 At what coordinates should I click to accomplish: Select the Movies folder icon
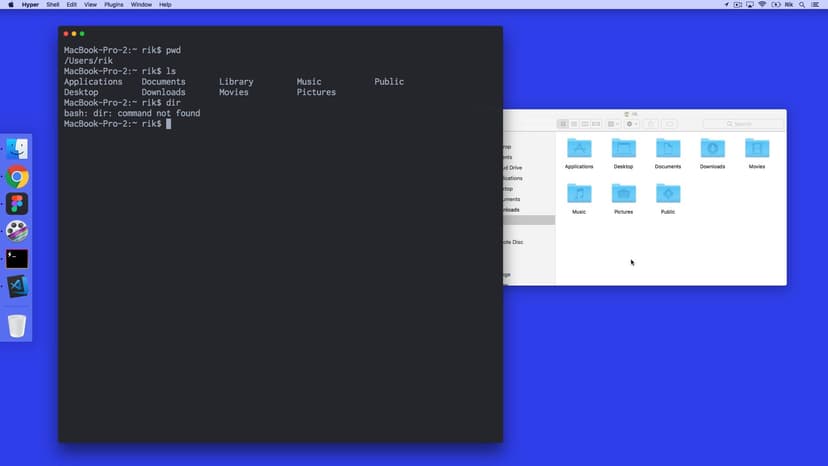pos(757,149)
